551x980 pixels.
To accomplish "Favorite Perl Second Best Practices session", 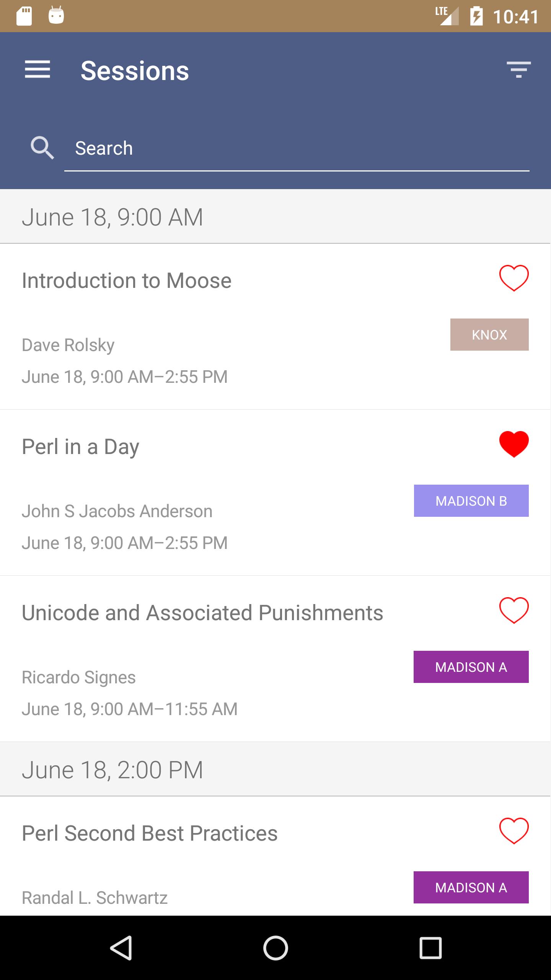I will 514,831.
